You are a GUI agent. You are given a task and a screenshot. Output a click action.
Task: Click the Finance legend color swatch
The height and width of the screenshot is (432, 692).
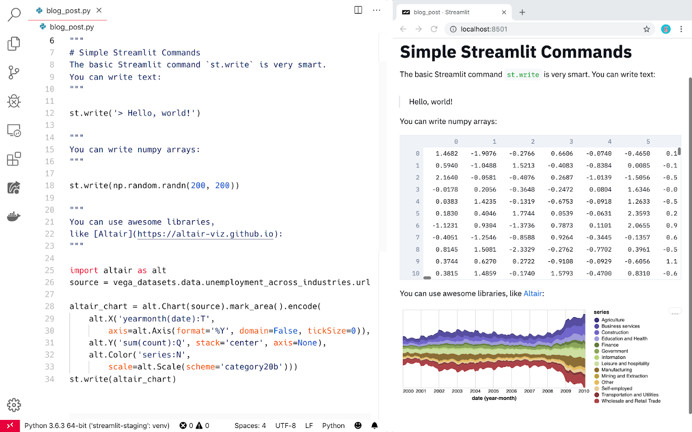[x=597, y=345]
